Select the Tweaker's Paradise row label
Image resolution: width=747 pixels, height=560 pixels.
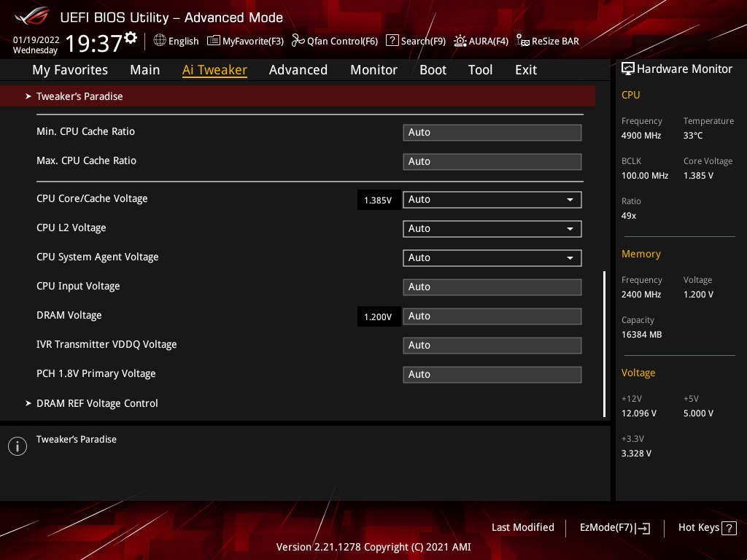point(80,96)
